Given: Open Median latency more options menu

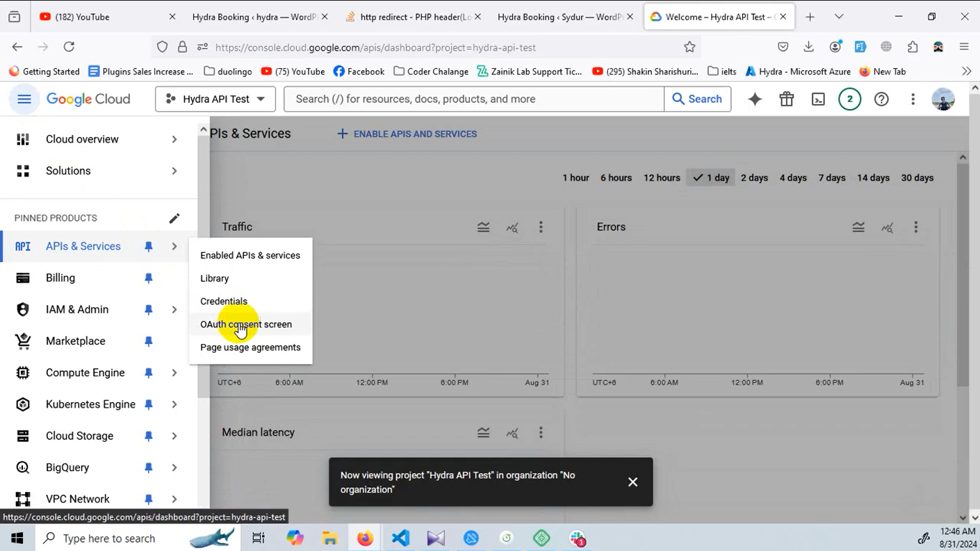Looking at the screenshot, I should [x=541, y=433].
